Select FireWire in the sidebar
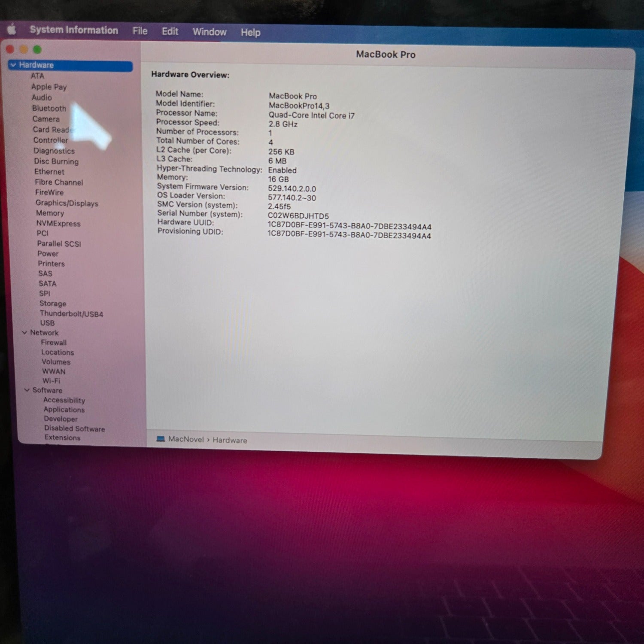Viewport: 644px width, 644px height. point(49,192)
